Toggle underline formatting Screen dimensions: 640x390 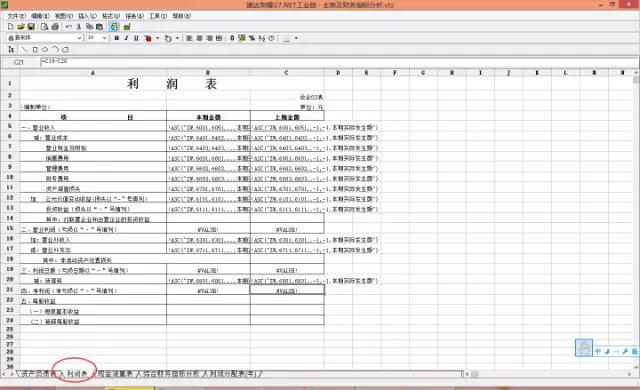tap(136, 38)
